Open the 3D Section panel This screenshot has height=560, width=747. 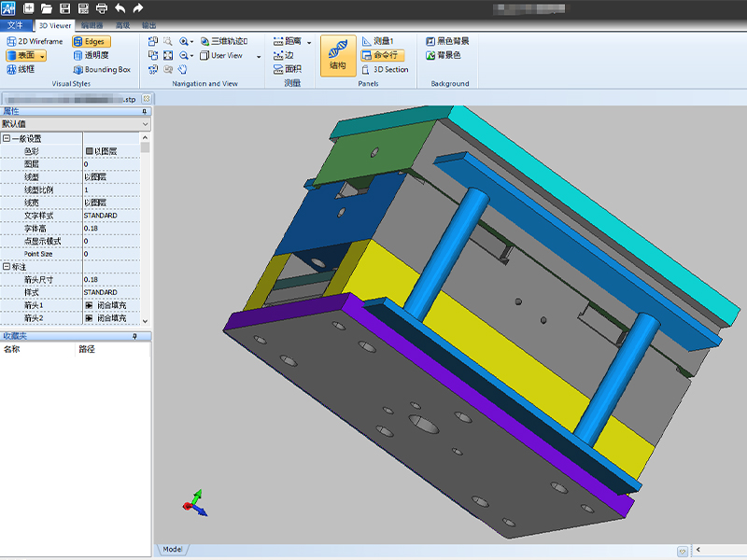(x=385, y=69)
